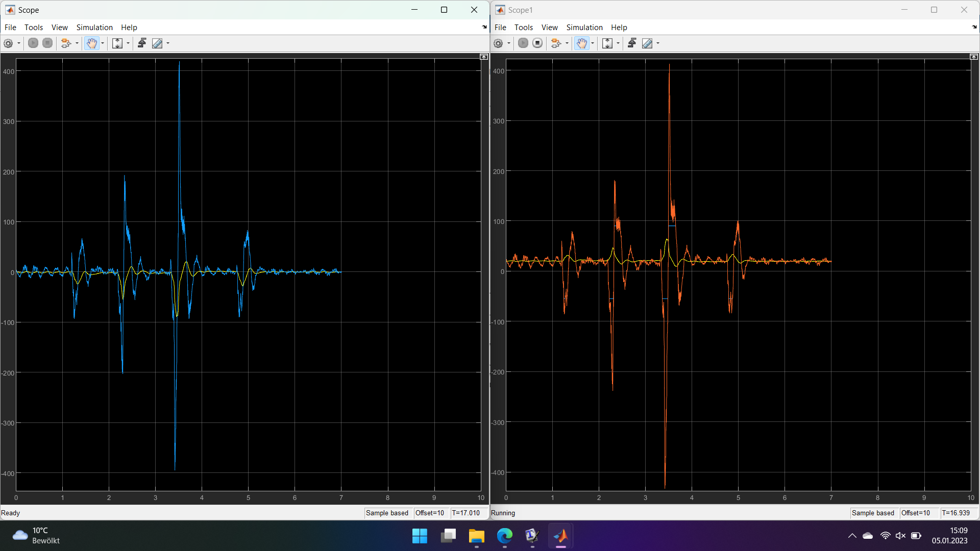Image resolution: width=980 pixels, height=551 pixels.
Task: Click Help menu in Scope1 window
Action: pyautogui.click(x=619, y=28)
